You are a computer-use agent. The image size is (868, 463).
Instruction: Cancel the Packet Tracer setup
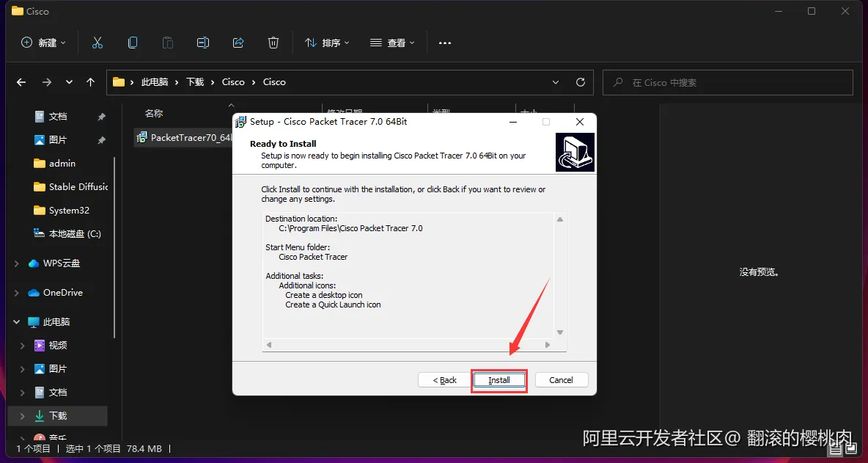click(x=562, y=380)
